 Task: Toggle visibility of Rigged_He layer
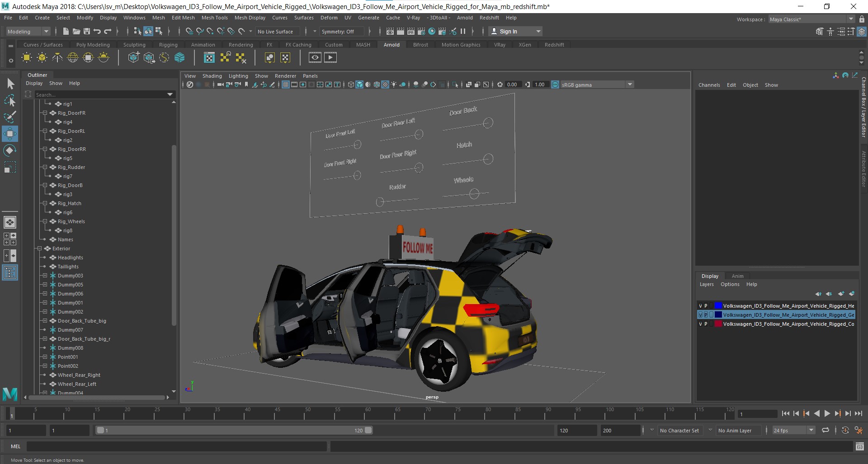point(700,306)
